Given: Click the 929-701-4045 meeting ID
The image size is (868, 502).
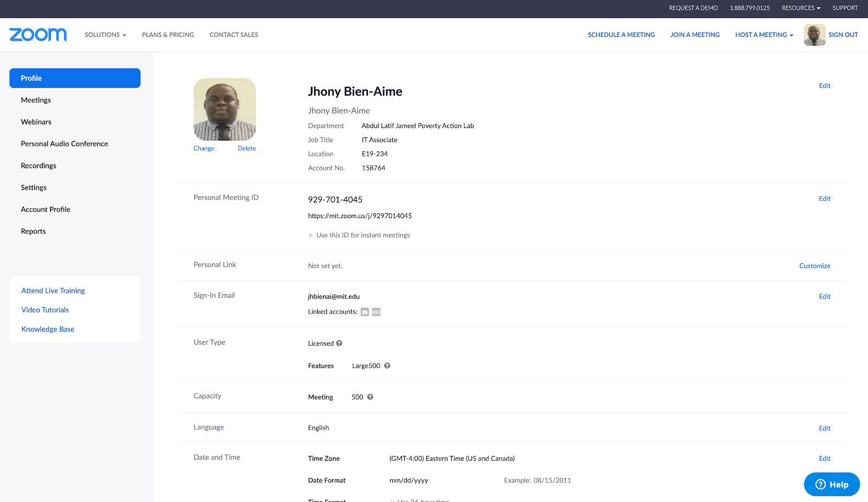Looking at the screenshot, I should point(335,200).
